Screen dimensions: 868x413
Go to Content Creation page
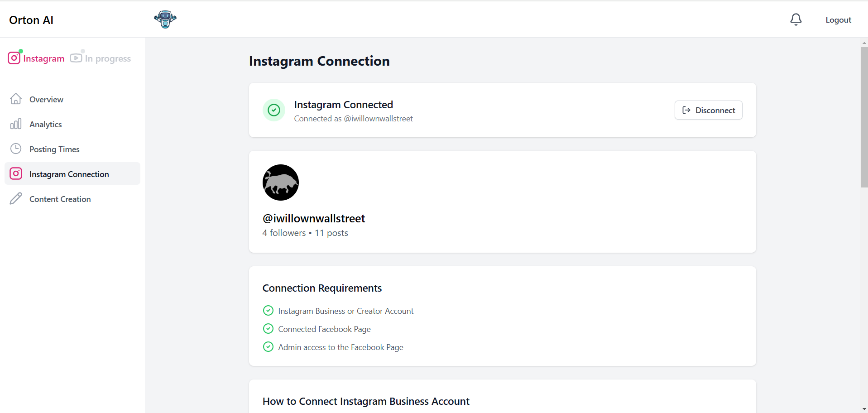(x=60, y=199)
